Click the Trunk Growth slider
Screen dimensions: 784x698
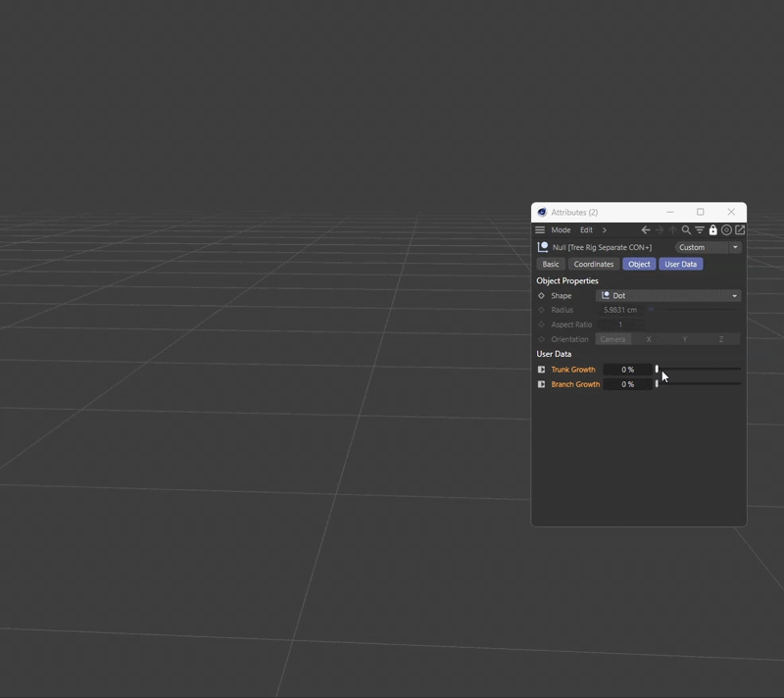point(699,369)
